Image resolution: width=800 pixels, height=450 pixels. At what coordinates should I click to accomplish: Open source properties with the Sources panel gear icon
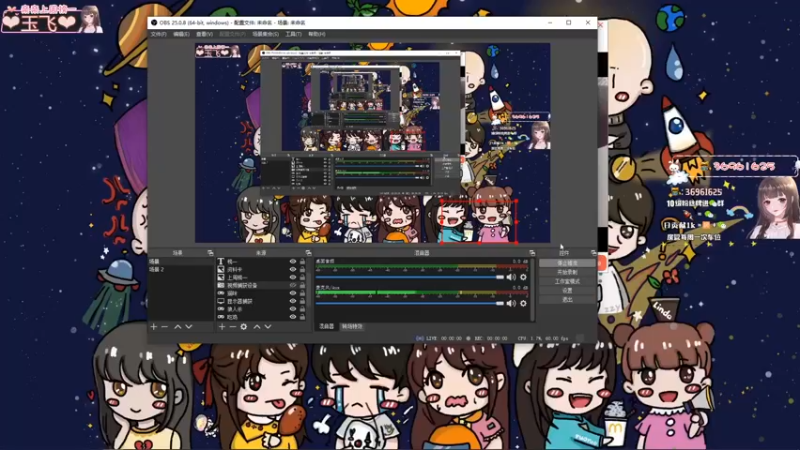tap(244, 327)
